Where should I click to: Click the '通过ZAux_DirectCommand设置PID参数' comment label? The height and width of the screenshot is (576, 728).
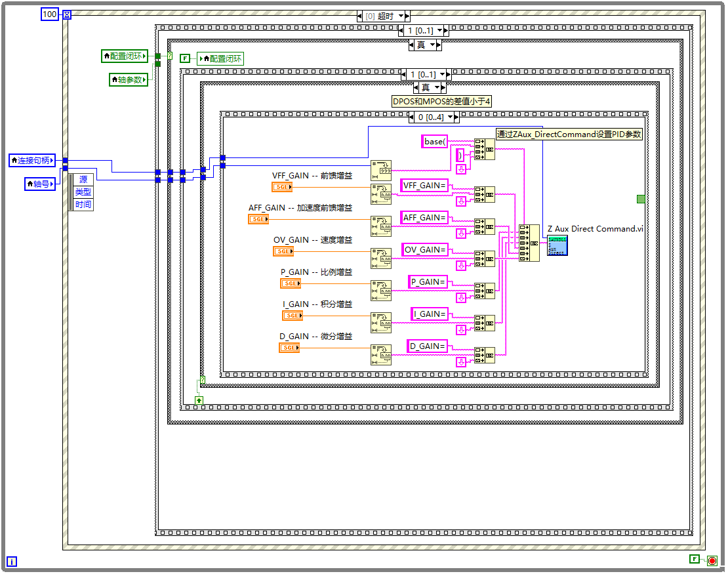[569, 134]
